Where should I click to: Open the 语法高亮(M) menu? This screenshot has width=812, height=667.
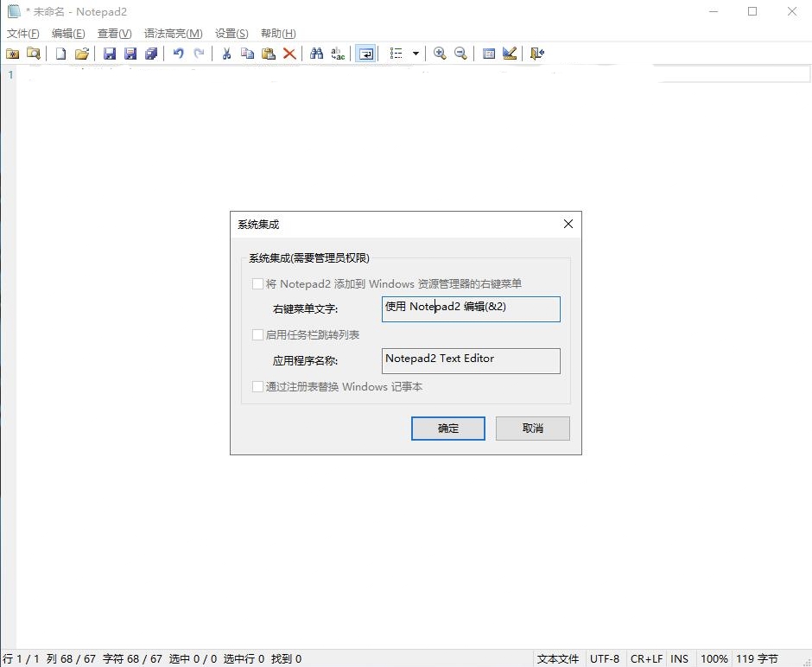click(173, 34)
